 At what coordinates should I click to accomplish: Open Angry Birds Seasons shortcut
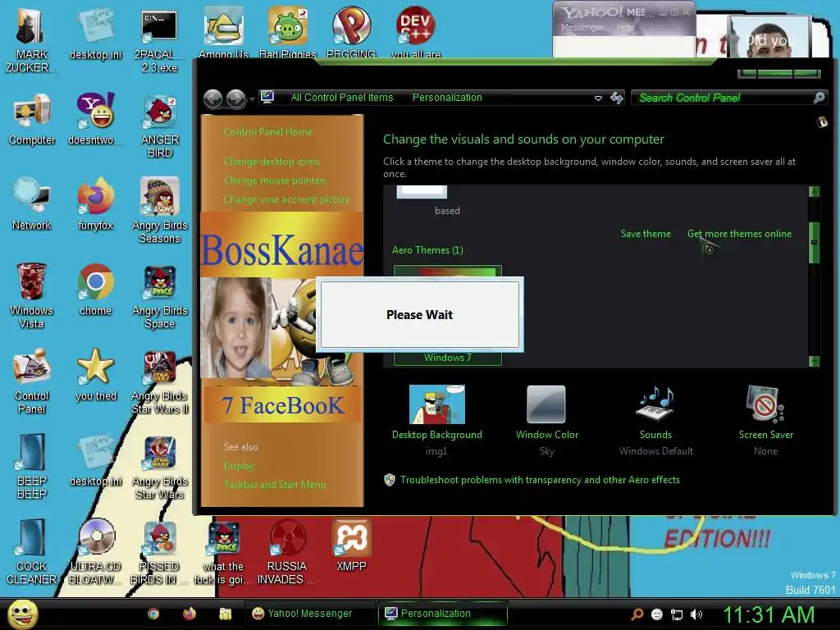(x=159, y=211)
